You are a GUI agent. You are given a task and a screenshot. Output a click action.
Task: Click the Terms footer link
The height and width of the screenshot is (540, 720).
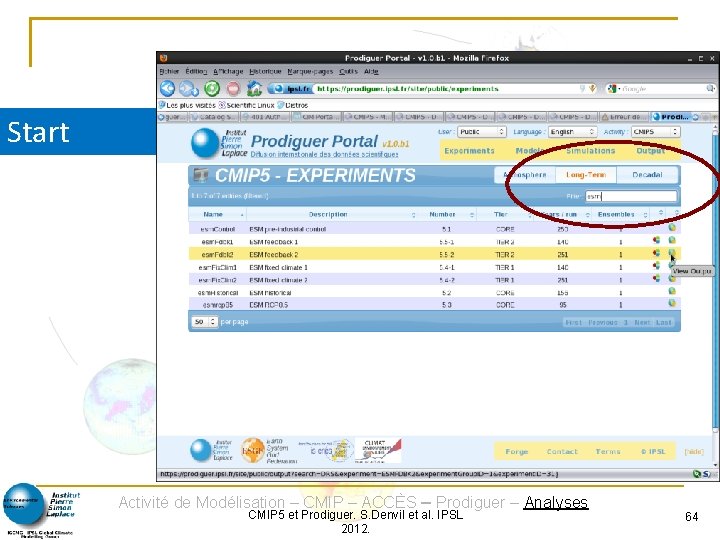[x=608, y=451]
